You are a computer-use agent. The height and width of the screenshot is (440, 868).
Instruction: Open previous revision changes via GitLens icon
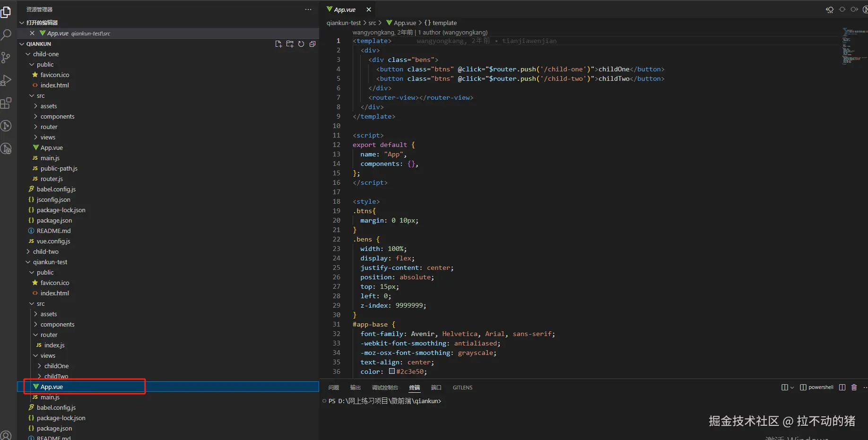coord(830,9)
